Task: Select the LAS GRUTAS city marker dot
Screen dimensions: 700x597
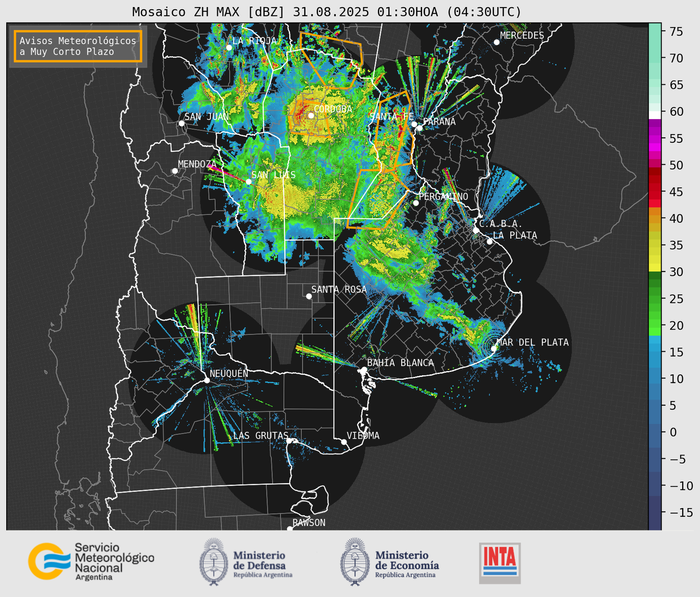Action: [x=289, y=440]
